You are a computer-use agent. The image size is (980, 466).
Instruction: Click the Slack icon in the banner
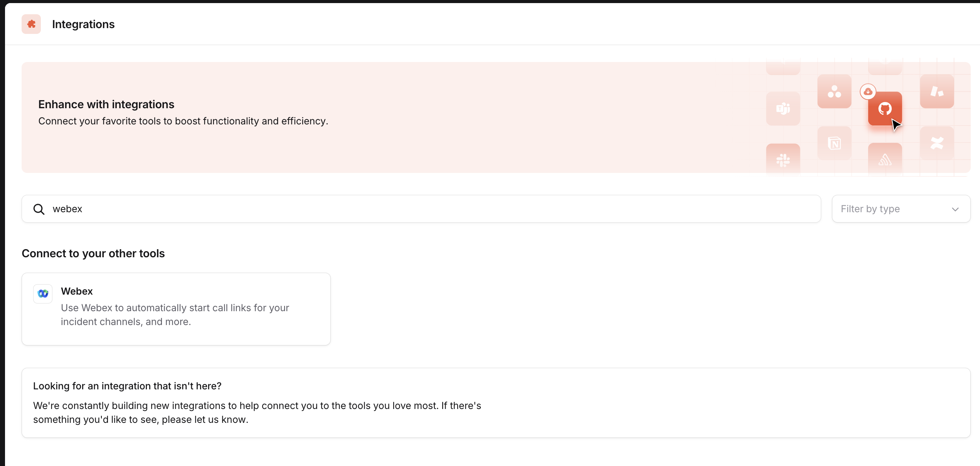click(x=783, y=160)
